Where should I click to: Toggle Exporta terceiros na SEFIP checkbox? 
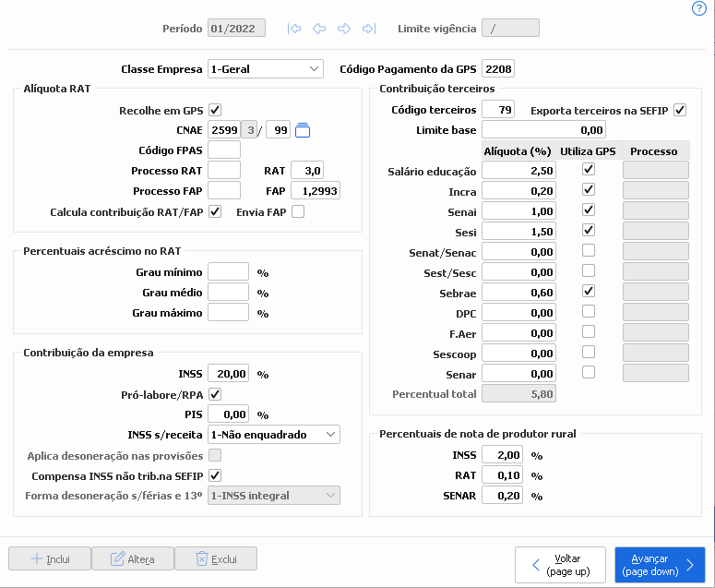point(680,110)
